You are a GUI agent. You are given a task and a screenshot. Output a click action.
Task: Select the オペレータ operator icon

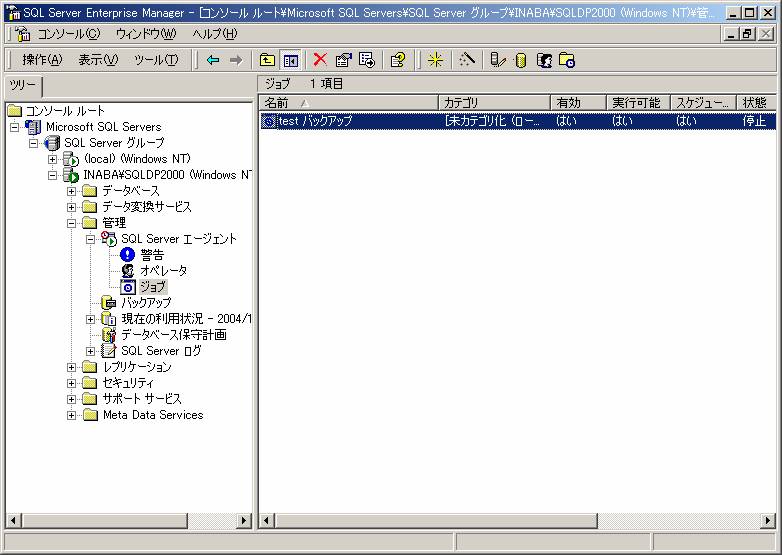click(x=128, y=271)
